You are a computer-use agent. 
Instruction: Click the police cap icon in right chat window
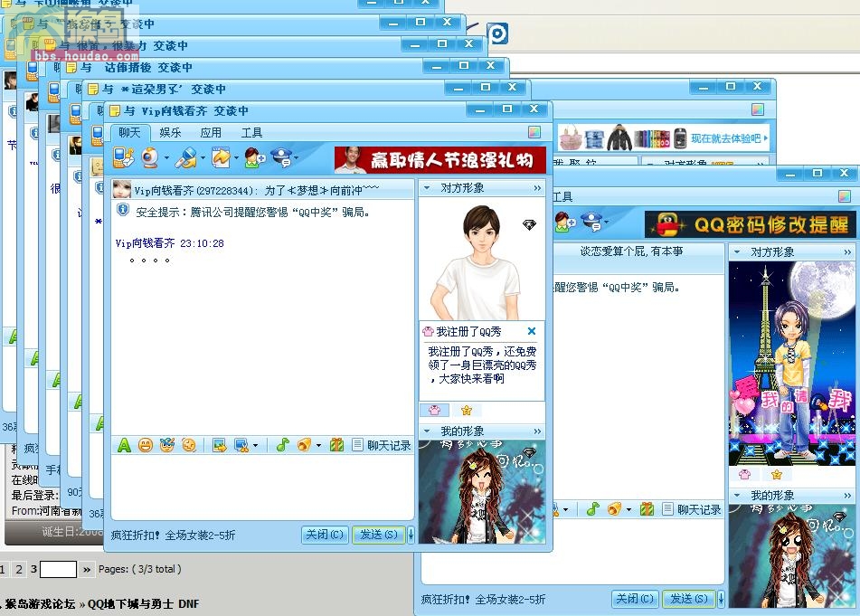coord(591,223)
